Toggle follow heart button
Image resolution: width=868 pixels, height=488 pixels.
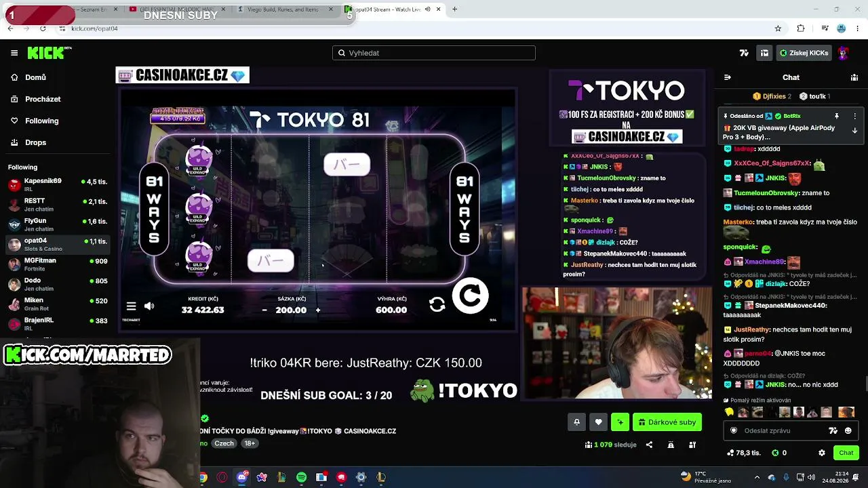(598, 422)
